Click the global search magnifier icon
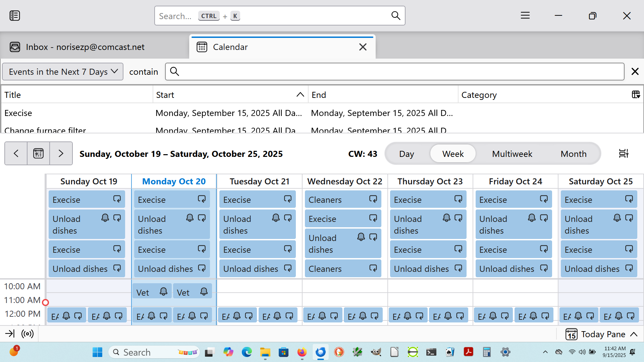The image size is (644, 362). [396, 16]
